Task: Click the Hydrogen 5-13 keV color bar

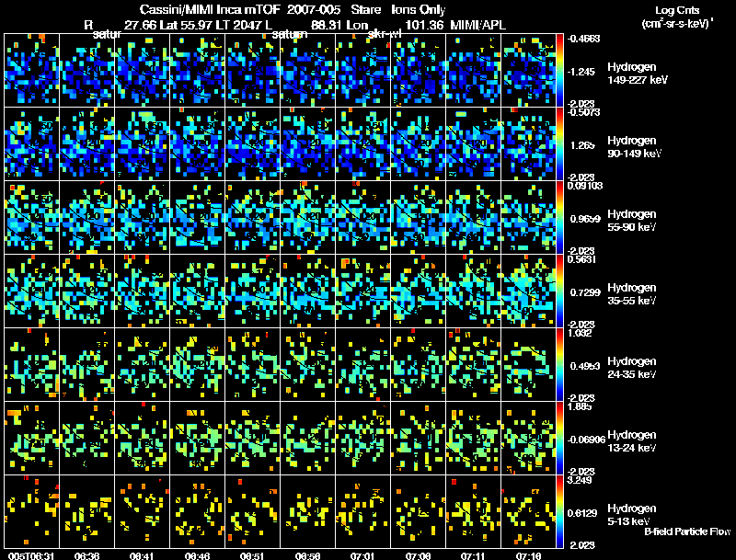Action: pyautogui.click(x=559, y=511)
